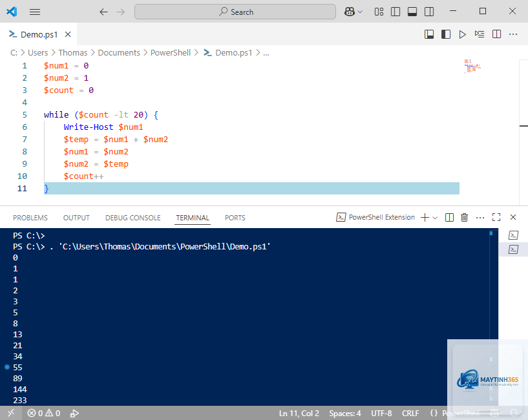The height and width of the screenshot is (420, 528).
Task: Switch to the PROBLEMS tab
Action: tap(30, 218)
